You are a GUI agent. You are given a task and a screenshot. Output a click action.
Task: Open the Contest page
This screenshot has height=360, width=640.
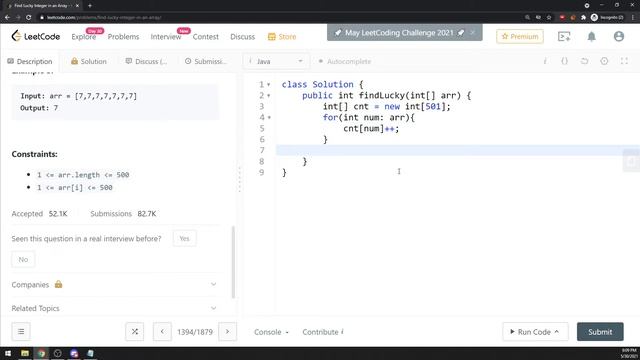(x=206, y=37)
